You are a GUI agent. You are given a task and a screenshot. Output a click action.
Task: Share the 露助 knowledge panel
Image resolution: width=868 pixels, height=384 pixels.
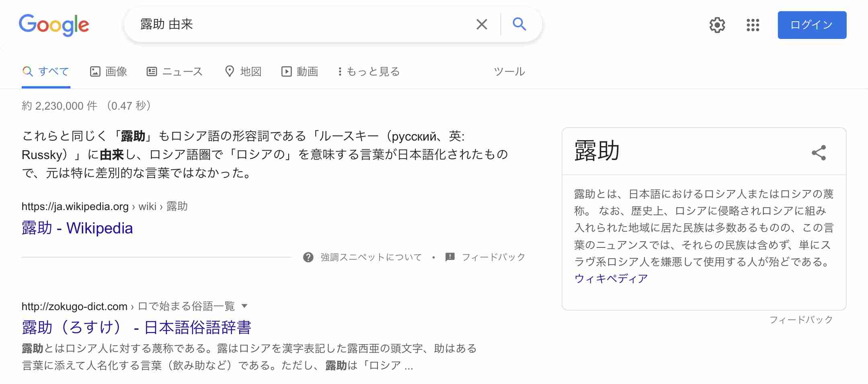click(x=819, y=153)
